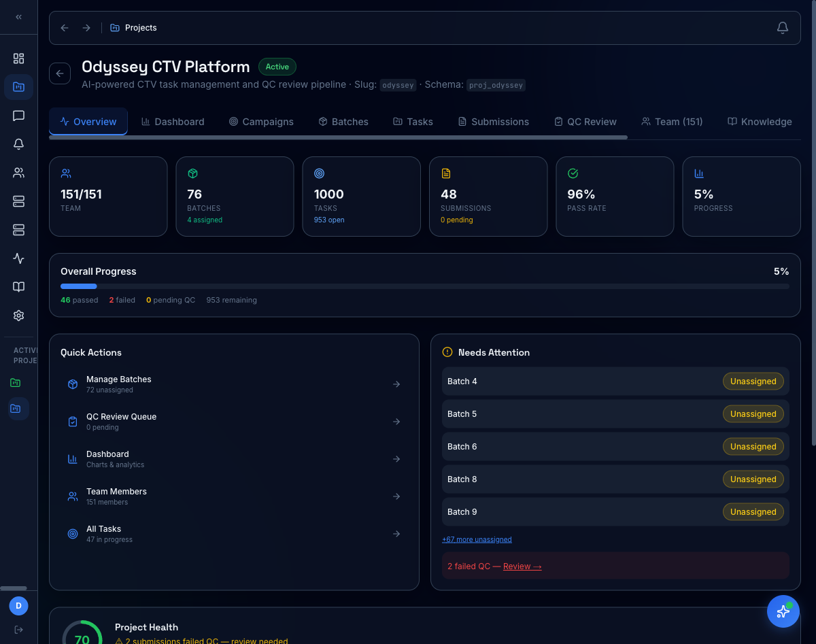Select the green active project icon
The image size is (816, 644).
(15, 383)
